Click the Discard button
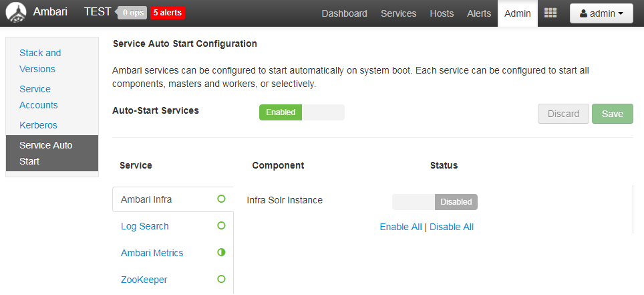This screenshot has width=644, height=295. [x=564, y=114]
